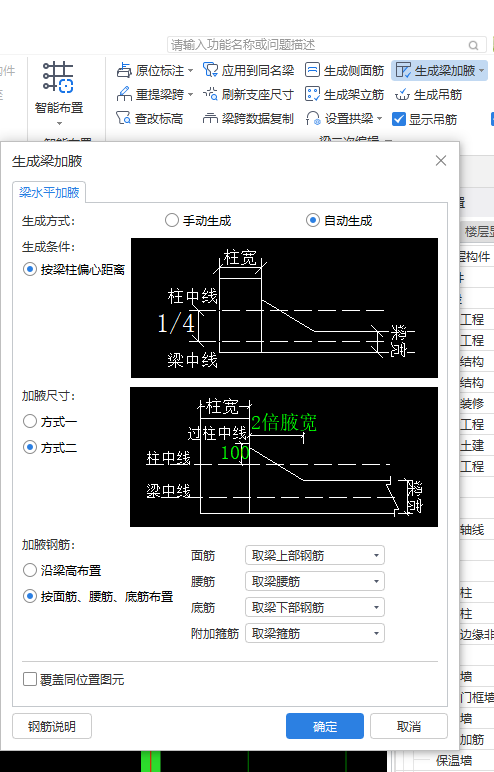Click 设置拱梁 tool
The width and height of the screenshot is (494, 772).
tap(340, 119)
